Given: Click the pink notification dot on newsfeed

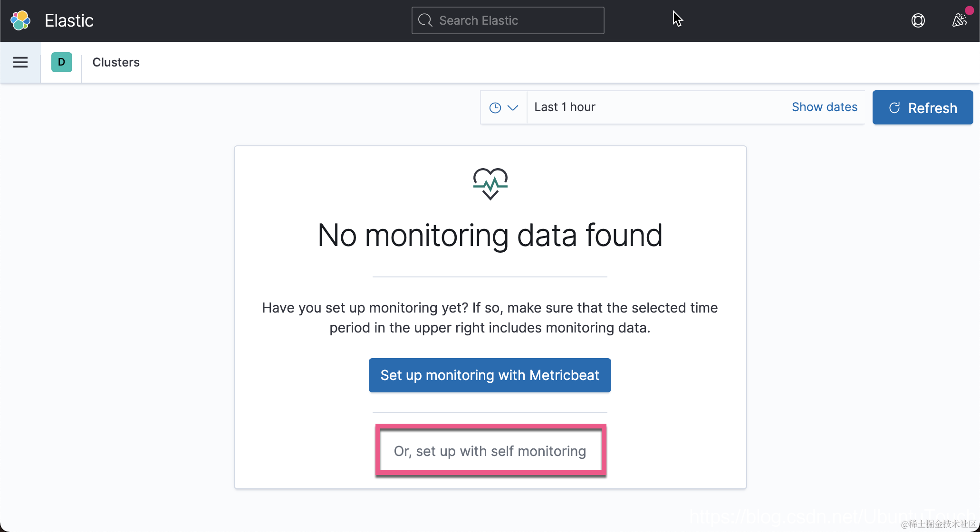Looking at the screenshot, I should click(969, 10).
